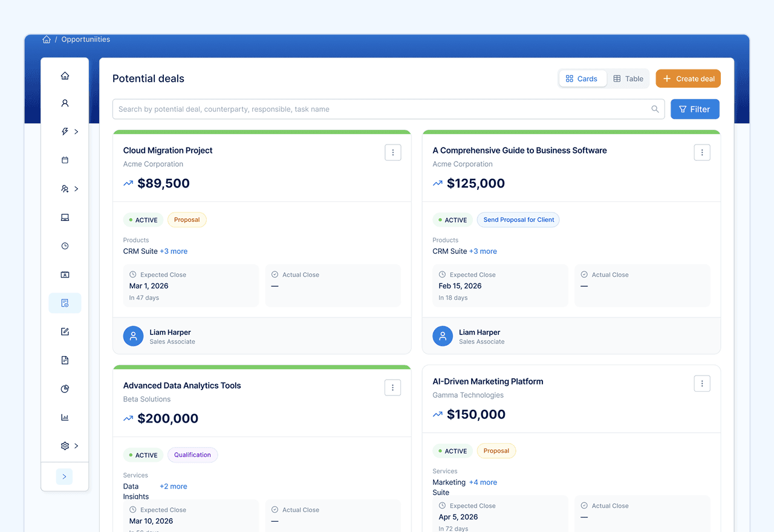Open the kebab menu on AI-Driven Marketing Platform
The width and height of the screenshot is (774, 532).
click(702, 383)
